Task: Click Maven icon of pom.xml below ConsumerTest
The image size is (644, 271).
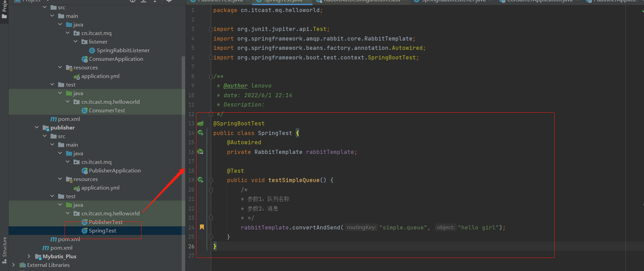Action: [x=54, y=119]
